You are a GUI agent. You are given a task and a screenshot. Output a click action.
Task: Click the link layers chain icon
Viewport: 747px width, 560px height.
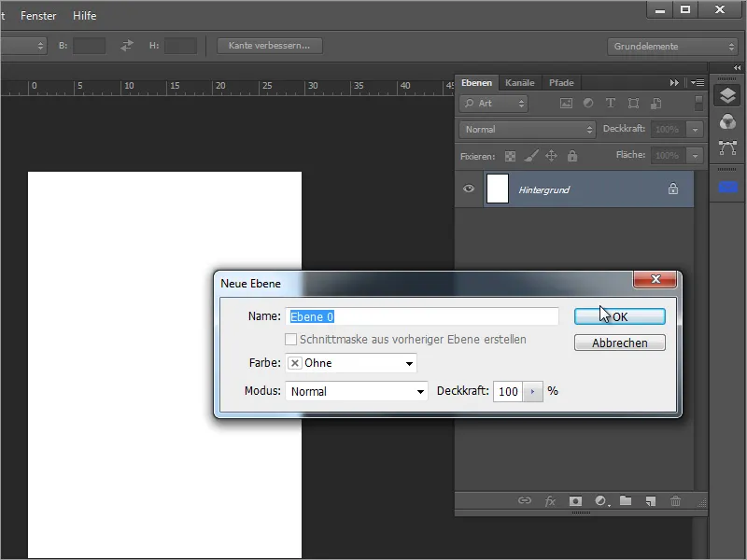525,500
